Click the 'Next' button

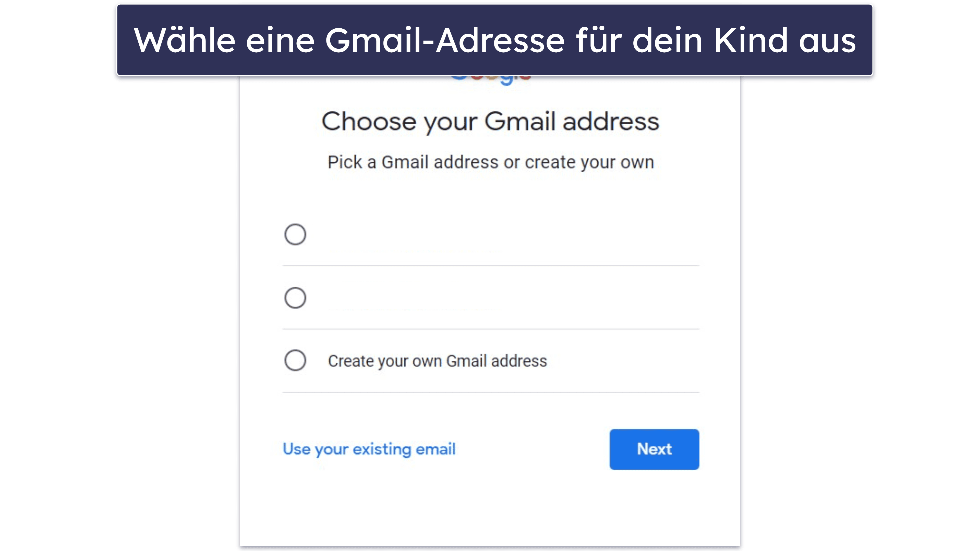coord(654,449)
